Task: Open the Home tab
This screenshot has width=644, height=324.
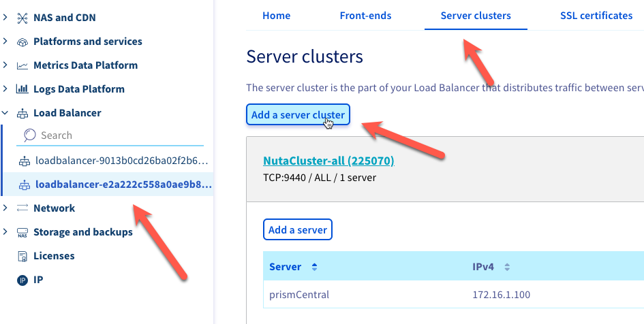Action: coord(277,16)
